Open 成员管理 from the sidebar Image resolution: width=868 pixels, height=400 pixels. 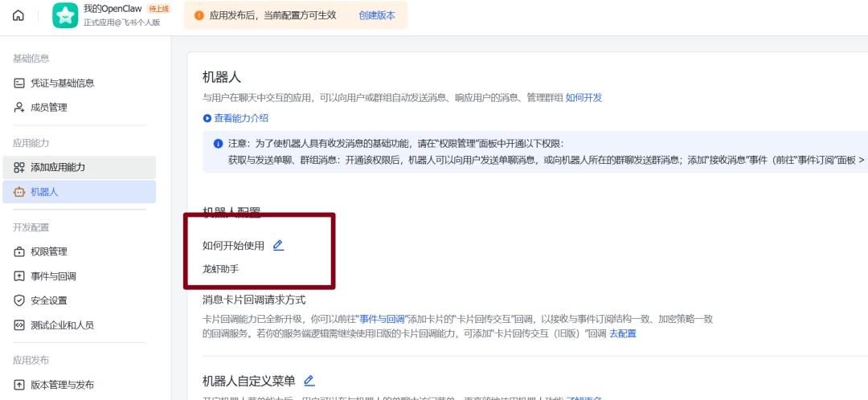tap(48, 107)
